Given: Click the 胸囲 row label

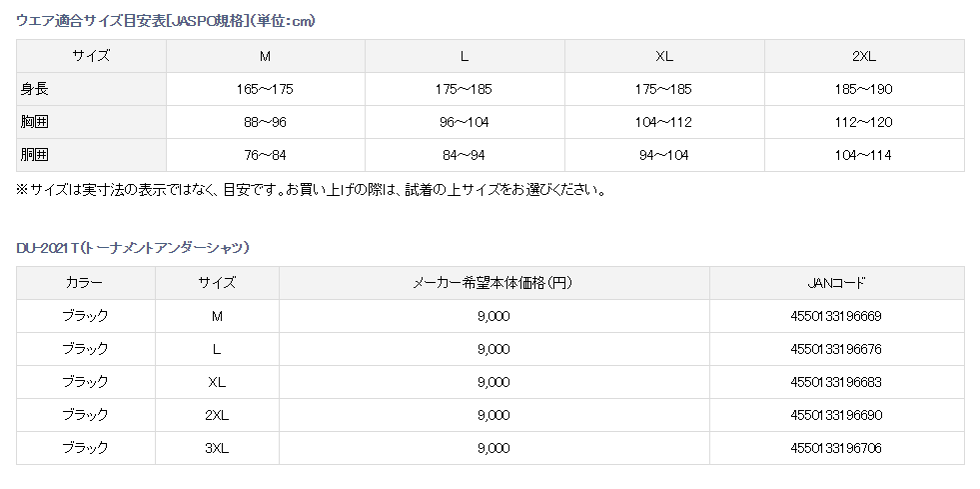Looking at the screenshot, I should [x=35, y=122].
